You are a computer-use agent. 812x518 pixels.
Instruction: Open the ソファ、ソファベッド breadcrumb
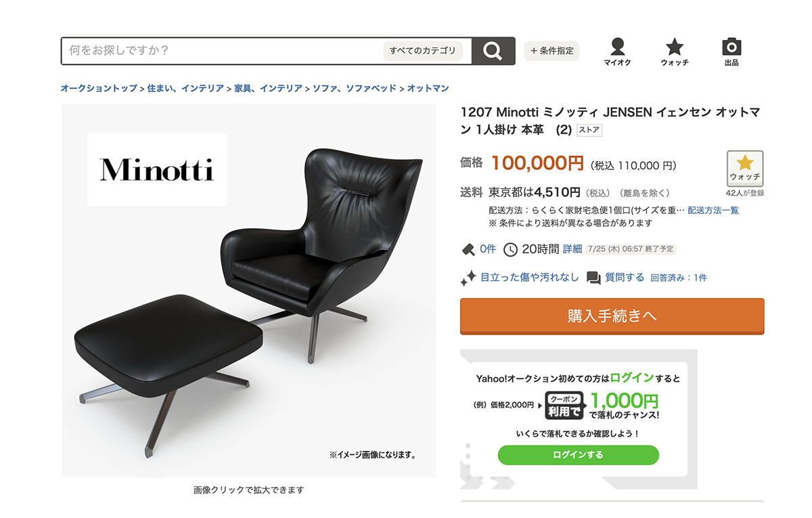pos(355,89)
